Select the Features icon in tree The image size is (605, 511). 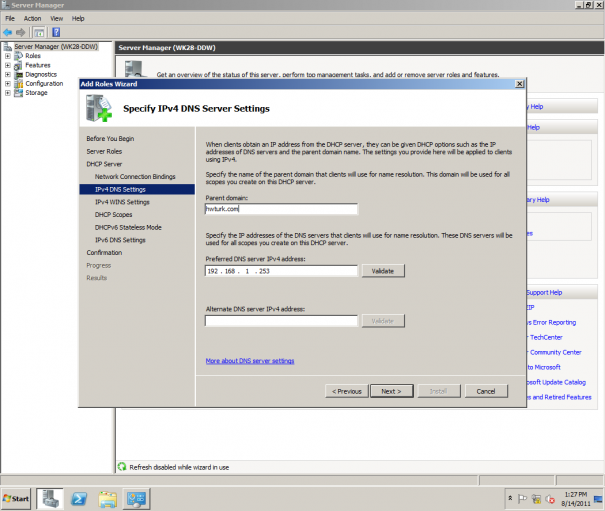18,65
